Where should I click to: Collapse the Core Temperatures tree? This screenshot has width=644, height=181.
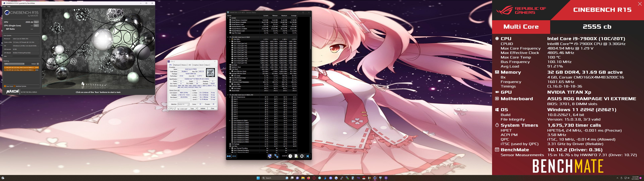[x=230, y=97]
